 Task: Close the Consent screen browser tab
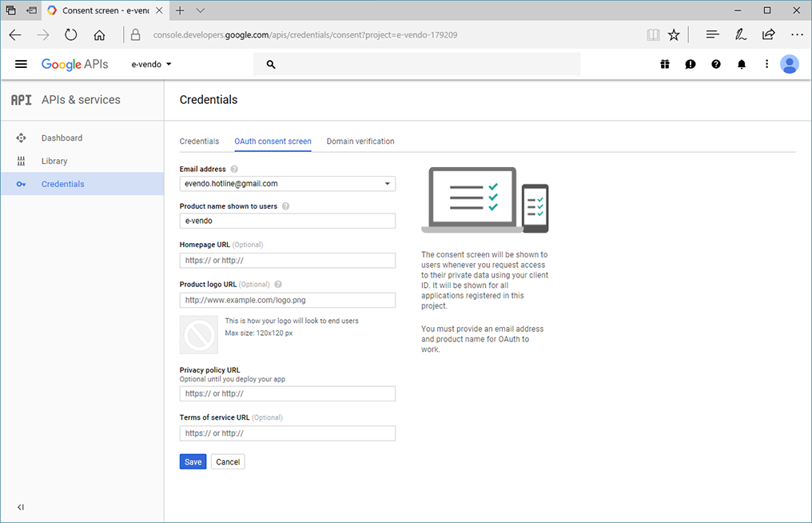click(x=160, y=10)
